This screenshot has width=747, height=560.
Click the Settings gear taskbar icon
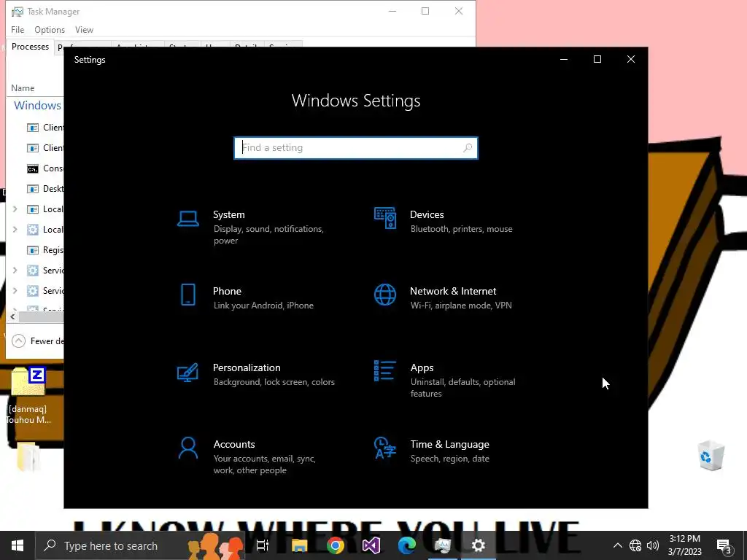pyautogui.click(x=479, y=545)
